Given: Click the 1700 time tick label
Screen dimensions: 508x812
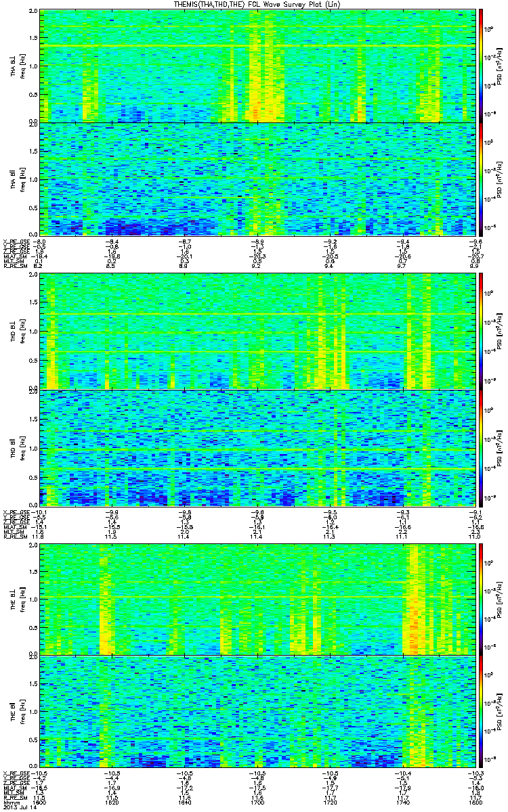Looking at the screenshot, I should click(257, 803).
